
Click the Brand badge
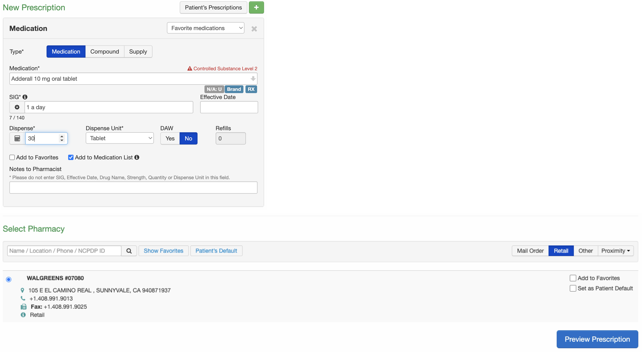click(x=234, y=89)
